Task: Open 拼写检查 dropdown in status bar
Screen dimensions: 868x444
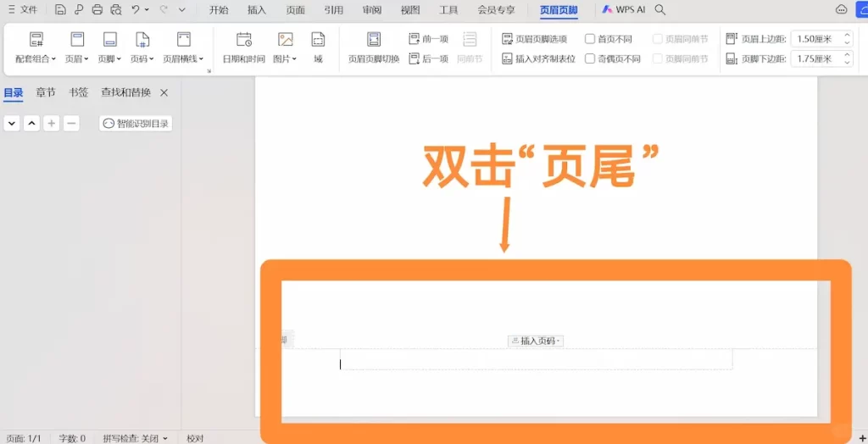Action: pos(135,438)
